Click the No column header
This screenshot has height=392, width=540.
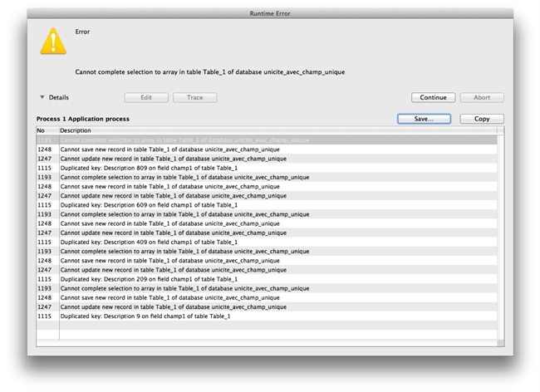(x=47, y=130)
